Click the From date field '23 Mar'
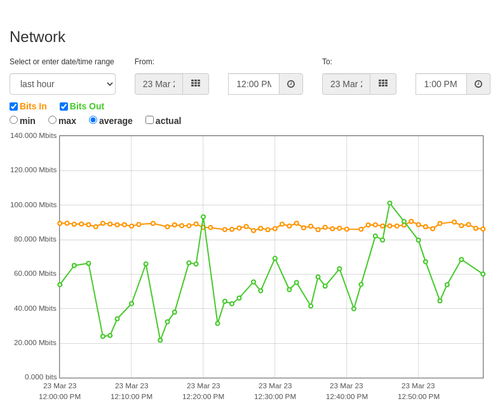The image size is (500, 403). [159, 84]
